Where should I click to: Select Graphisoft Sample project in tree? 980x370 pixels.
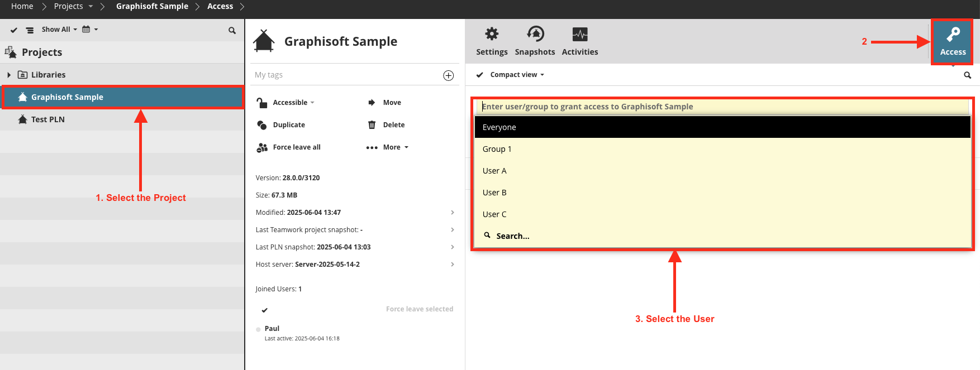pos(123,97)
